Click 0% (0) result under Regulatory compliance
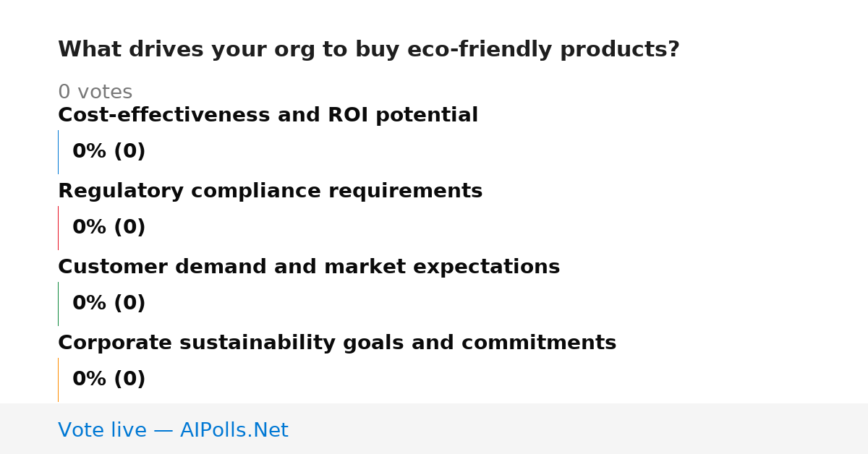 (109, 227)
